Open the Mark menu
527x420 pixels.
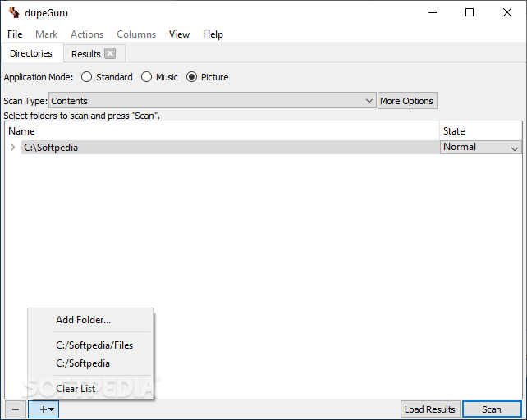coord(47,34)
